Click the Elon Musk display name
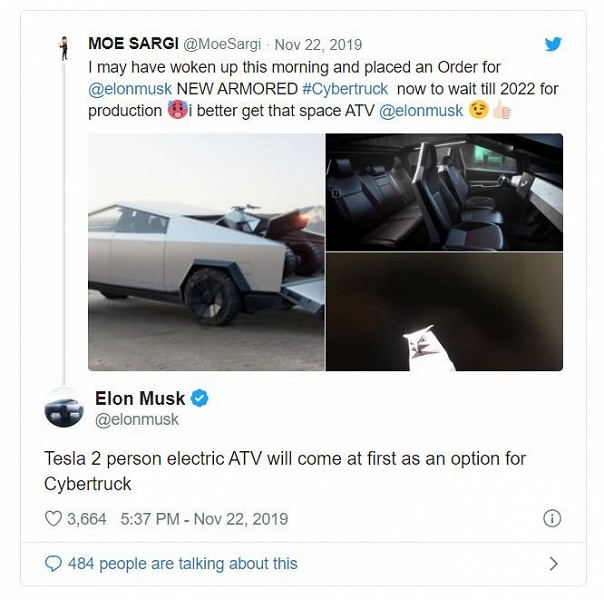Screen dimensions: 604x600 (140, 399)
